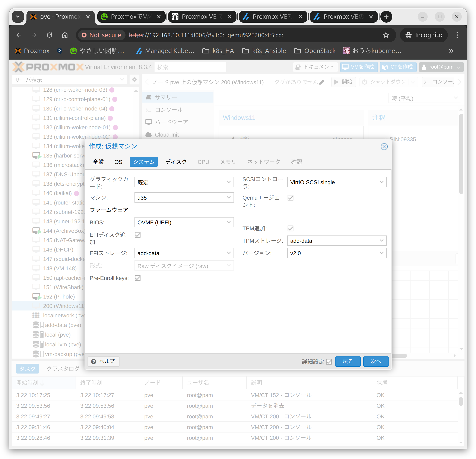This screenshot has height=459, width=476.
Task: Close the Create VM dialog with the X icon
Action: tap(384, 147)
